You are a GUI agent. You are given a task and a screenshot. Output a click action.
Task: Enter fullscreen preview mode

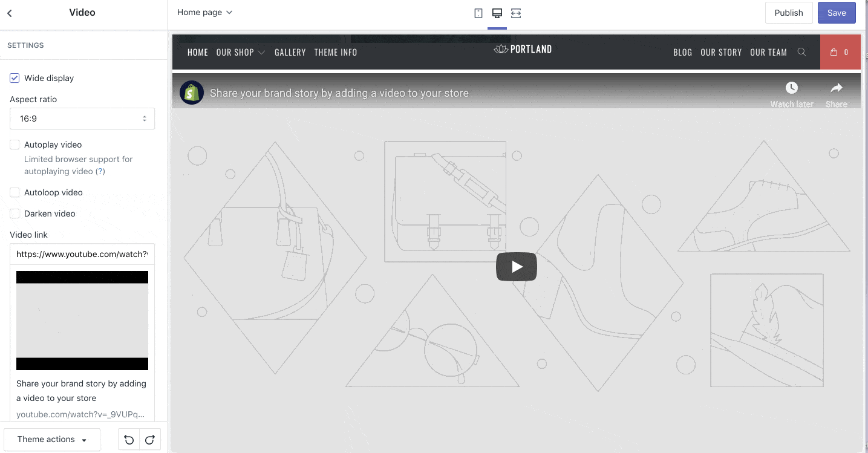click(x=515, y=12)
